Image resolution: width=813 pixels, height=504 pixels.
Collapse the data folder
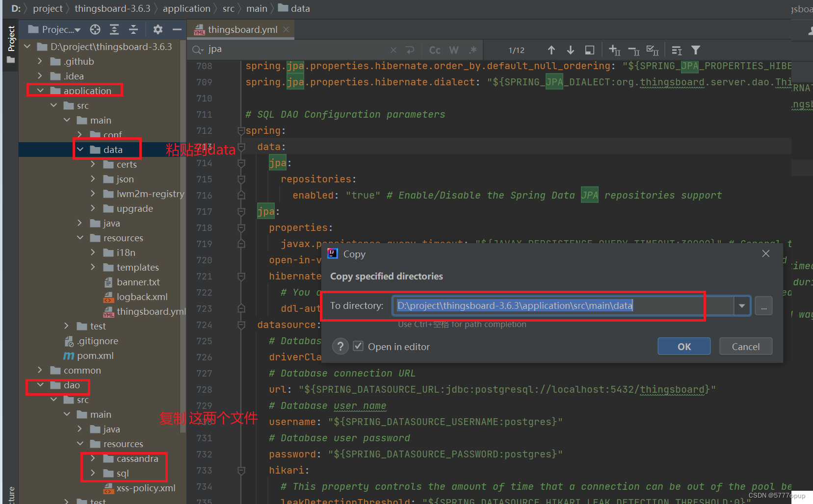point(80,150)
